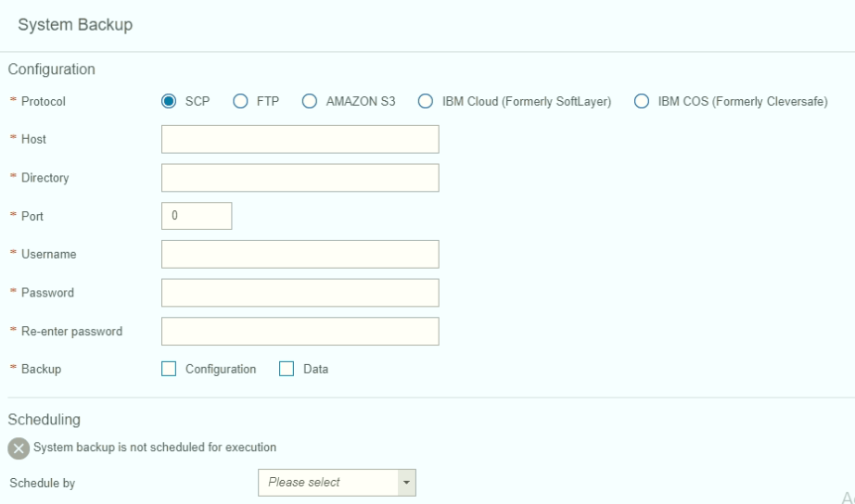The height and width of the screenshot is (504, 855).
Task: Click into the Username field
Action: click(300, 255)
